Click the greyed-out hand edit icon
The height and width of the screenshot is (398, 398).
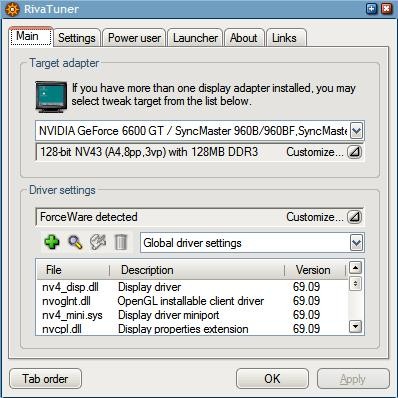pos(98,242)
